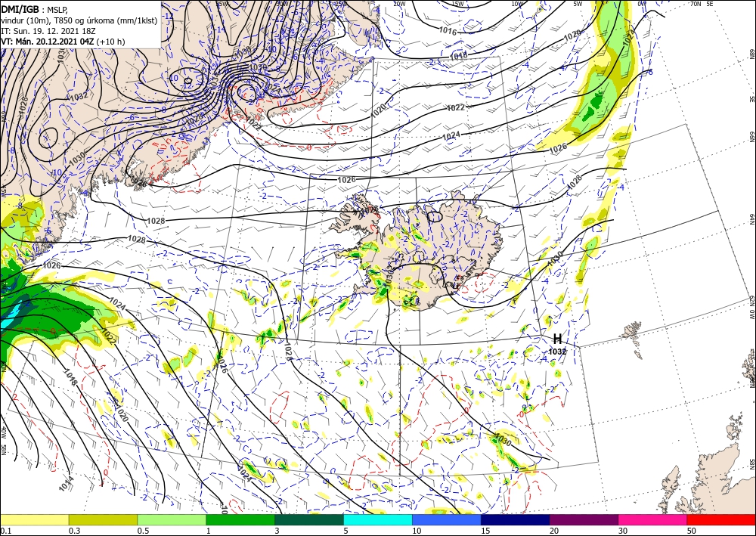Click the '10W' longitude label
Image resolution: width=756 pixels, height=536 pixels.
(517, 4)
